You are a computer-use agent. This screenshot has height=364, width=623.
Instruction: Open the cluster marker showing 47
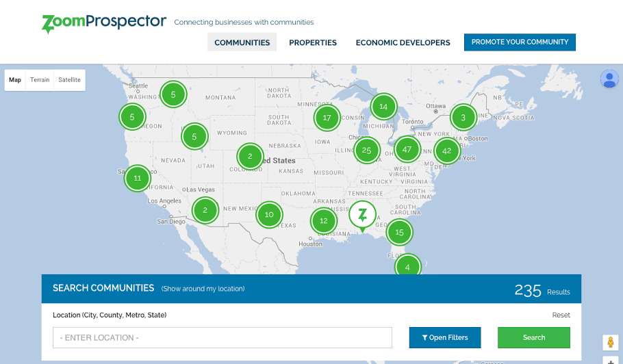[x=407, y=149]
